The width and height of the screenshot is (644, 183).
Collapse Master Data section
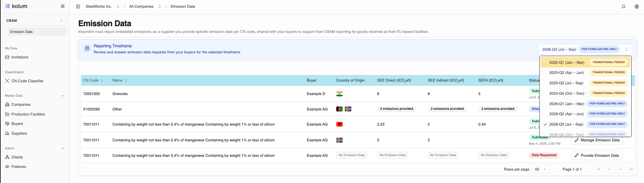pyautogui.click(x=63, y=96)
